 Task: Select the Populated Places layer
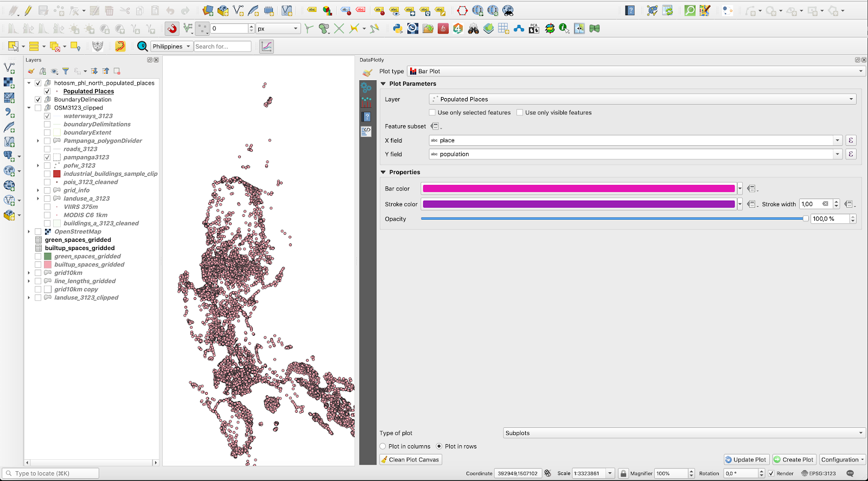(88, 92)
